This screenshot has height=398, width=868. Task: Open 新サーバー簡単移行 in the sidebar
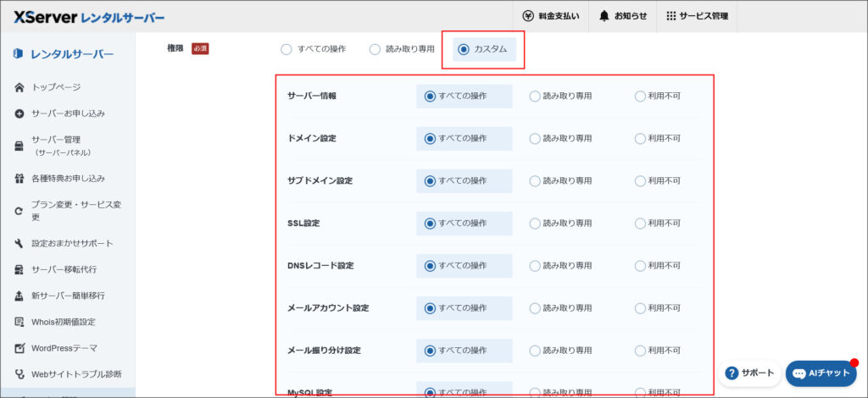(x=68, y=296)
